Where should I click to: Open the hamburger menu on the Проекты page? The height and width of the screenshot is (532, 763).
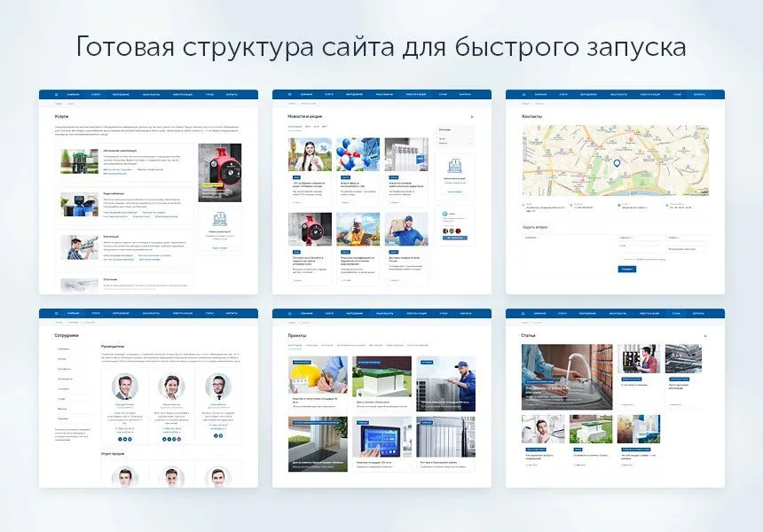288,314
